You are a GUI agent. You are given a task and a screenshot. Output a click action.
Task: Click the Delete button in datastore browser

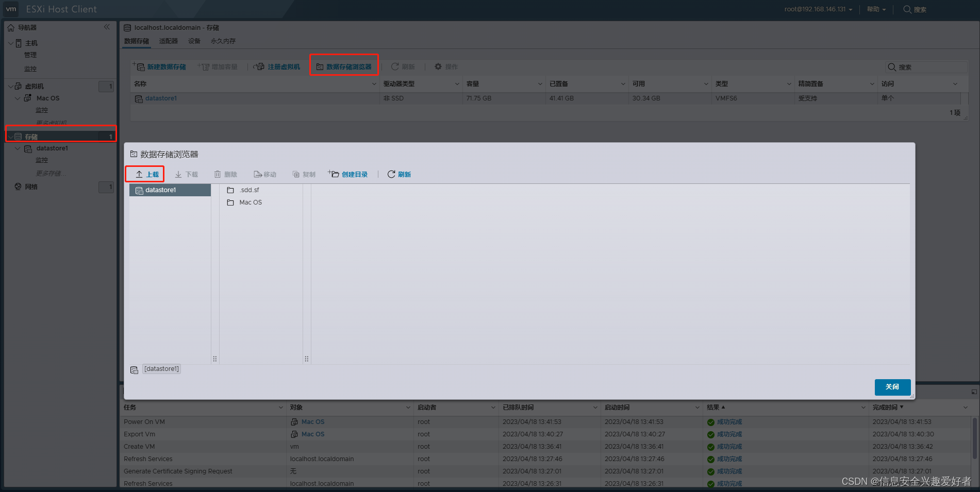pyautogui.click(x=226, y=174)
